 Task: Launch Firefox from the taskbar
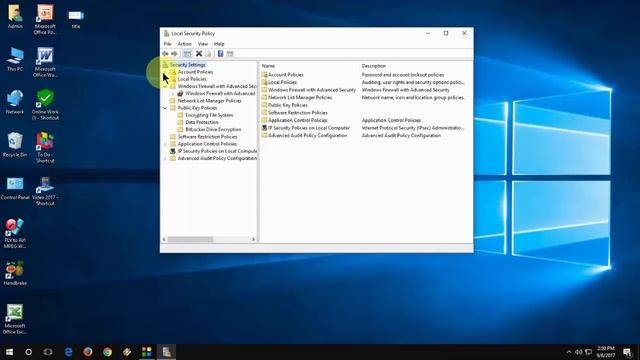click(88, 352)
